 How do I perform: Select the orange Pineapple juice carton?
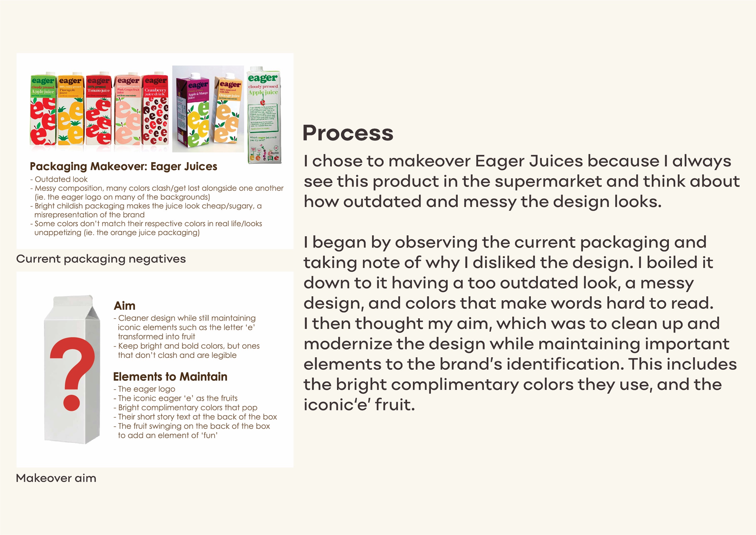click(x=70, y=110)
